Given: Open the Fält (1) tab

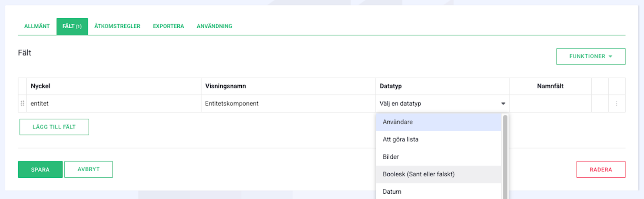Looking at the screenshot, I should pos(72,26).
